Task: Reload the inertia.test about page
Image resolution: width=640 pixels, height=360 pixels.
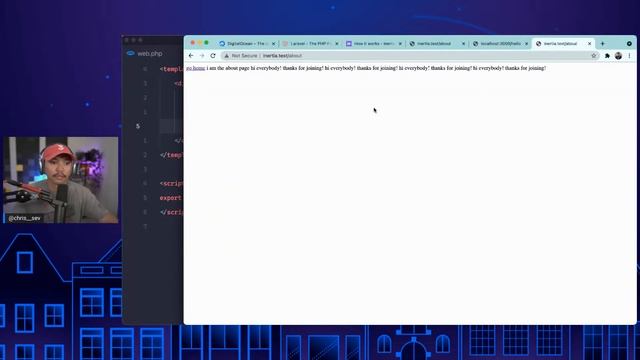Action: coord(213,56)
